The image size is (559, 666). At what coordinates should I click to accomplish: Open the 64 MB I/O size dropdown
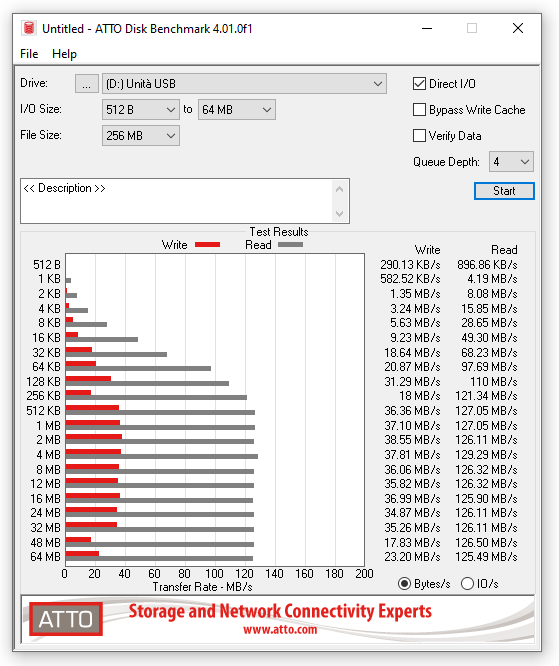pyautogui.click(x=237, y=110)
